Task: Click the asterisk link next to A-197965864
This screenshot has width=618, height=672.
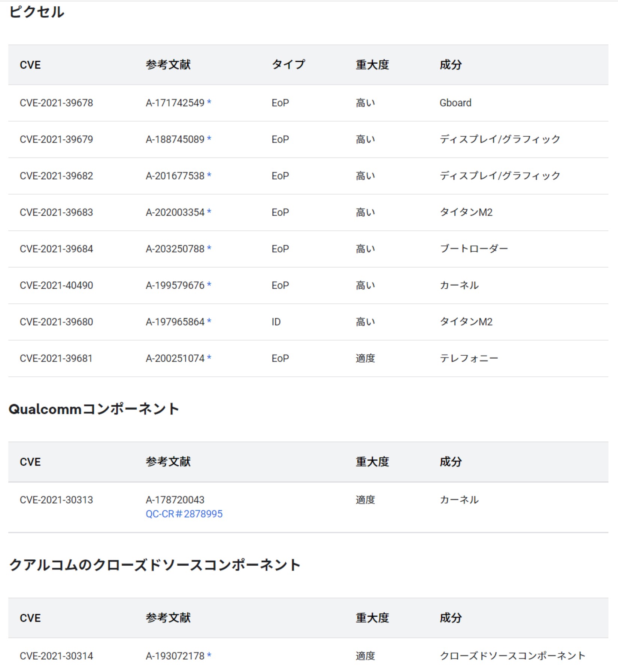Action: [x=209, y=321]
